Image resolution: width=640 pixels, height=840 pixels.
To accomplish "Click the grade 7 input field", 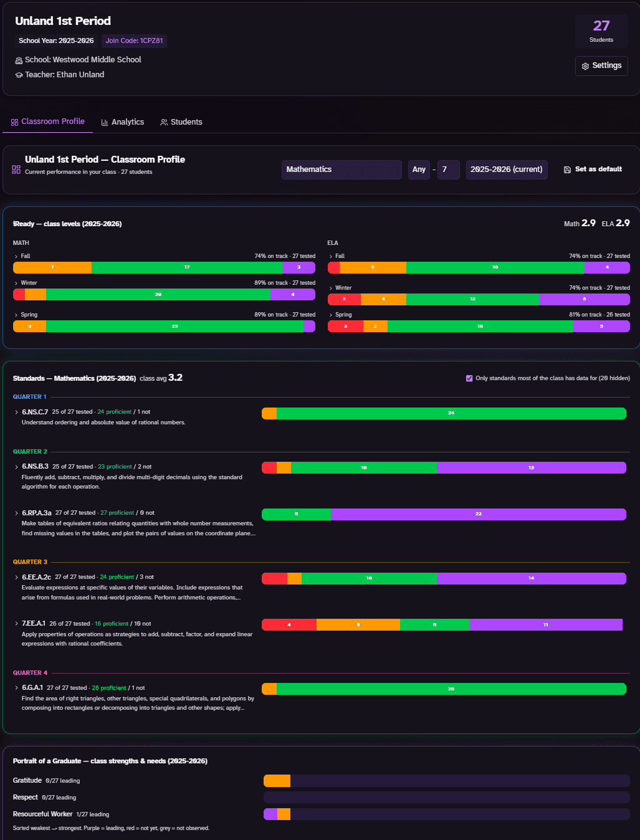I will (x=448, y=169).
